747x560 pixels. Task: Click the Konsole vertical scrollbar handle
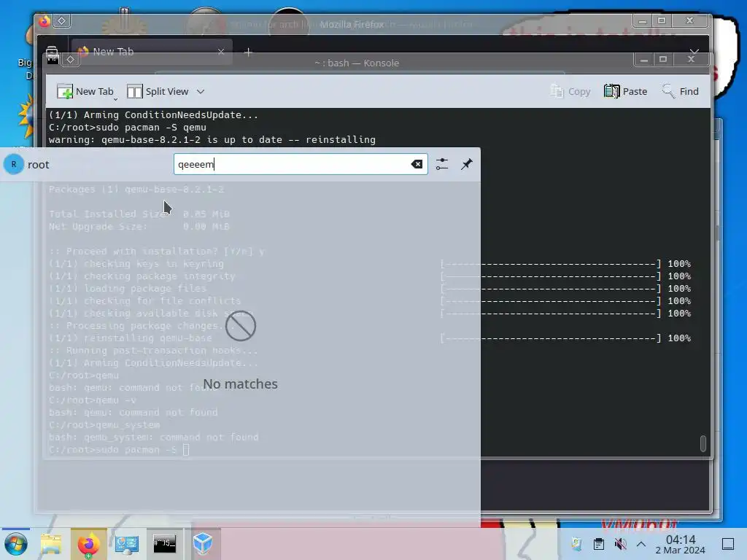(703, 443)
